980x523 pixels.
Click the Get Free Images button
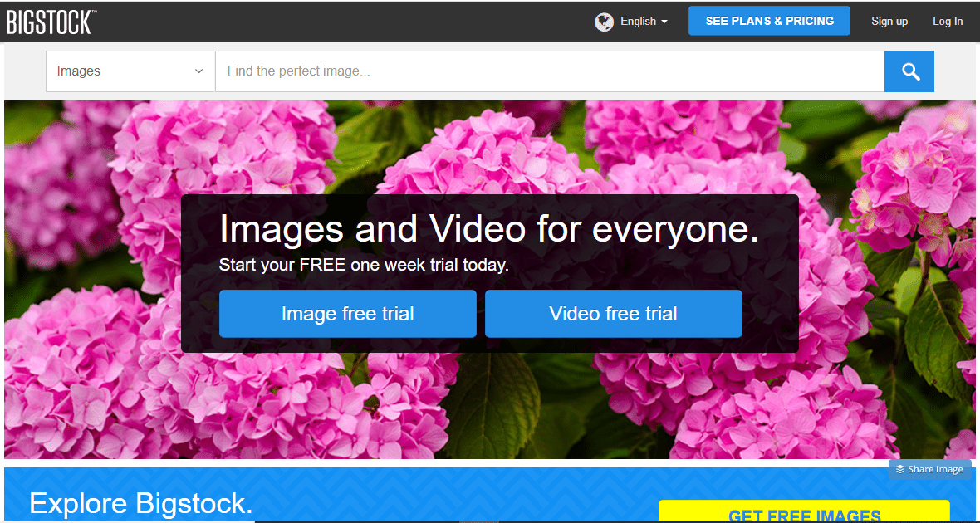tap(805, 511)
